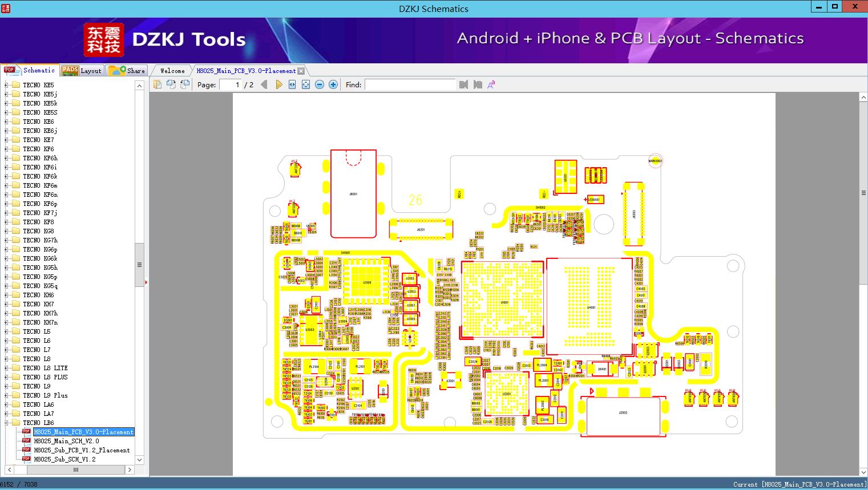Select the TECNO KE7 tree row

pyautogui.click(x=38, y=140)
